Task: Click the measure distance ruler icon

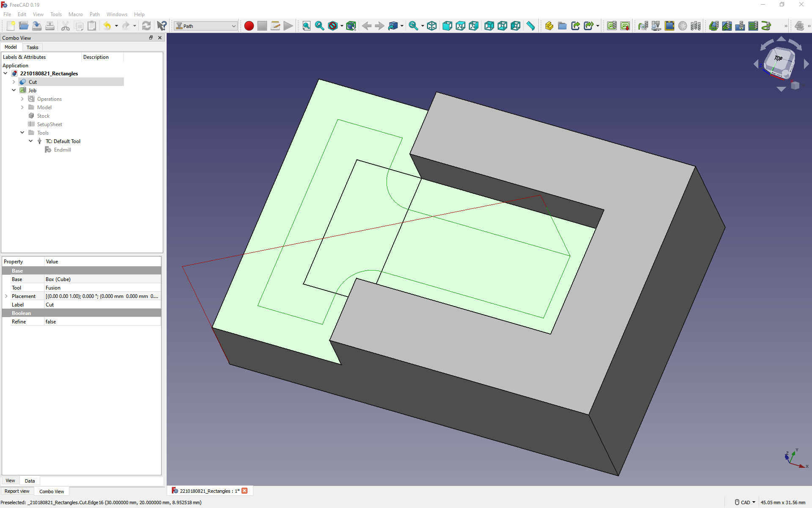Action: [530, 26]
